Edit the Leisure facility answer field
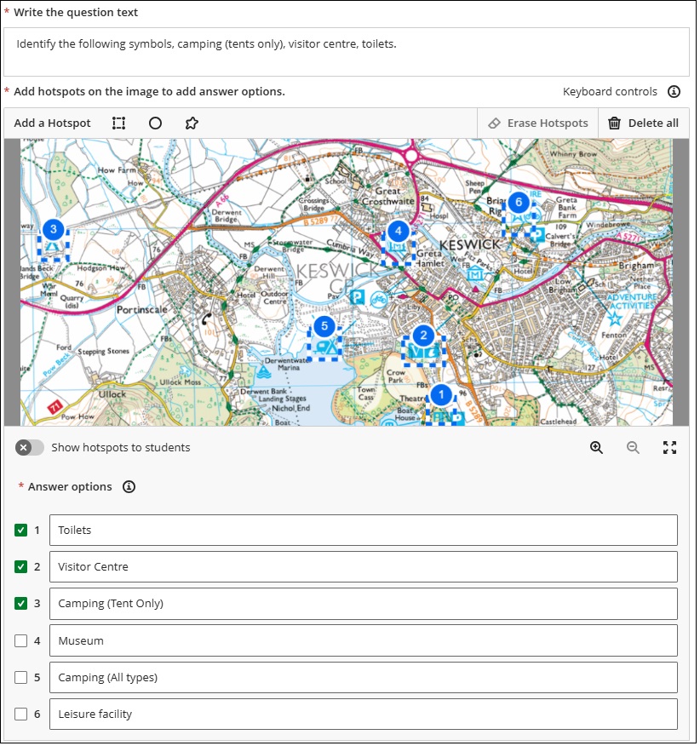This screenshot has width=700, height=746. 364,714
